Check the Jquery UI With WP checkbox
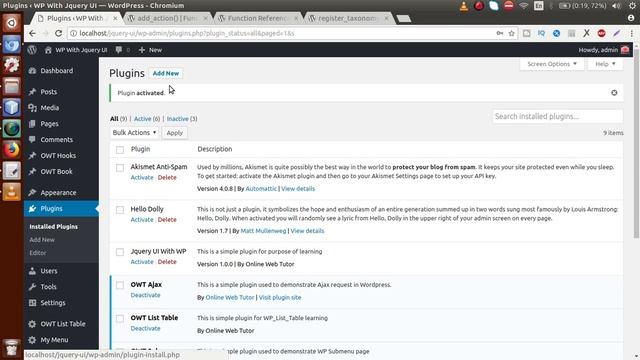The height and width of the screenshot is (360, 640). click(120, 252)
